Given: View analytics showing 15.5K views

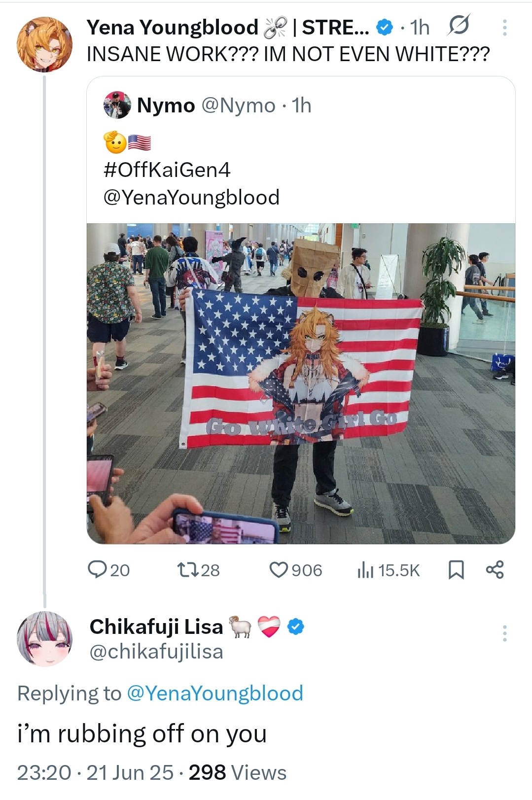Looking at the screenshot, I should [x=388, y=570].
